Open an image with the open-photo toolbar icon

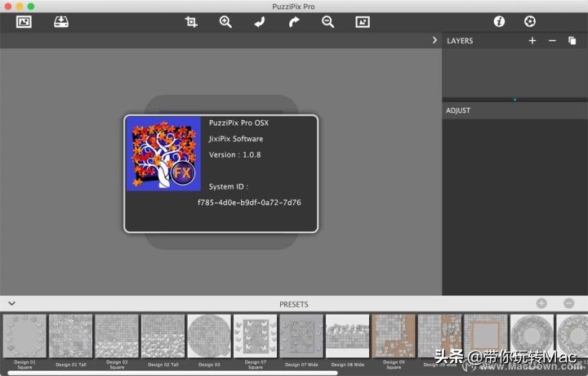[24, 22]
